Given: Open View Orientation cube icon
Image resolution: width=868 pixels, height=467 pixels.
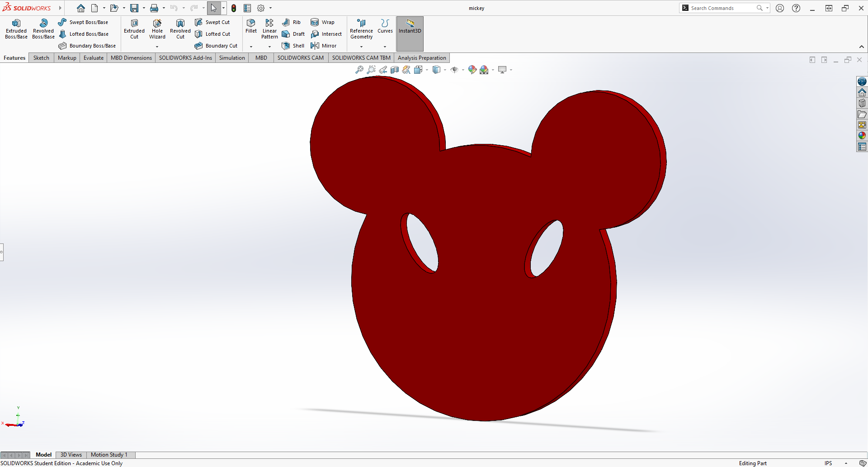Looking at the screenshot, I should coord(418,70).
